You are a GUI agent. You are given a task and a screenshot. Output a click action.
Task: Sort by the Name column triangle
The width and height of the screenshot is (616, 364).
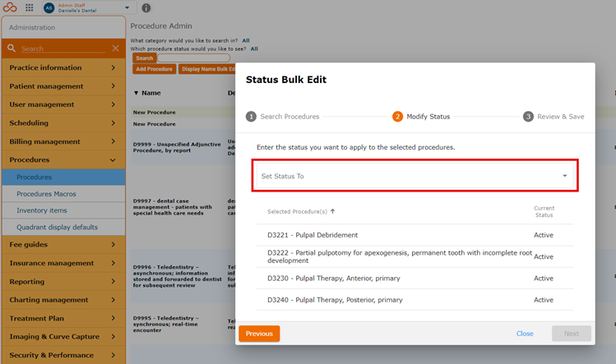[136, 93]
